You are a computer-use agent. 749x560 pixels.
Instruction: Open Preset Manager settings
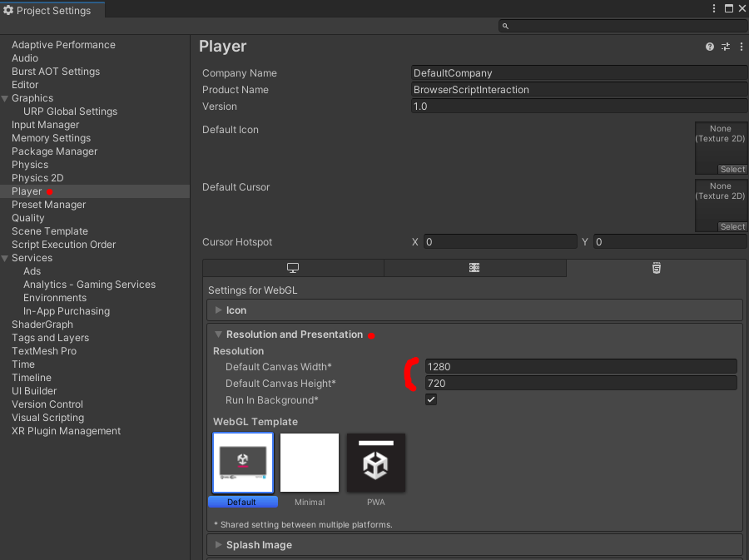click(x=49, y=205)
